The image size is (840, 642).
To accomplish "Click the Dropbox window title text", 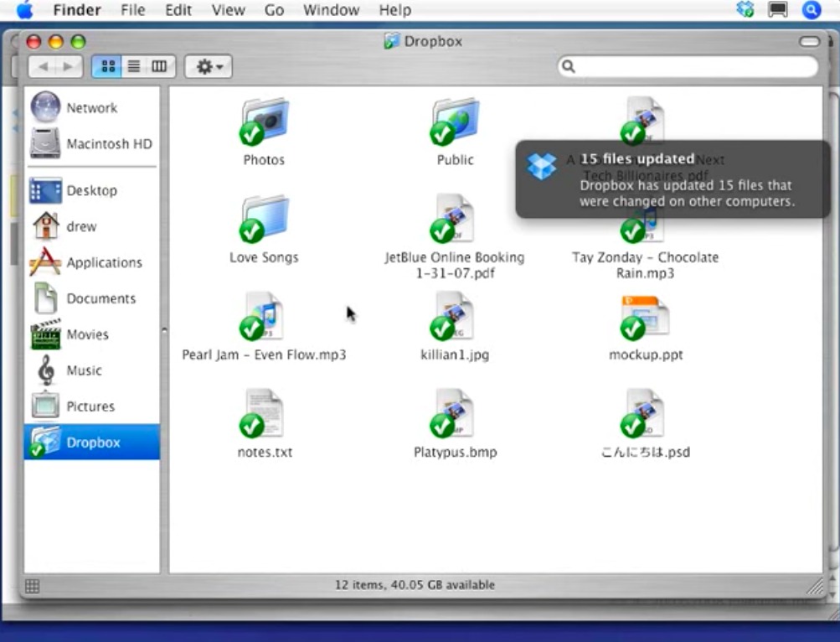I will [433, 41].
